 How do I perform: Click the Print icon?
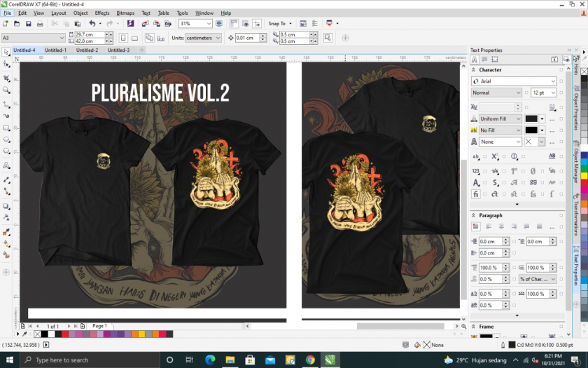40,23
